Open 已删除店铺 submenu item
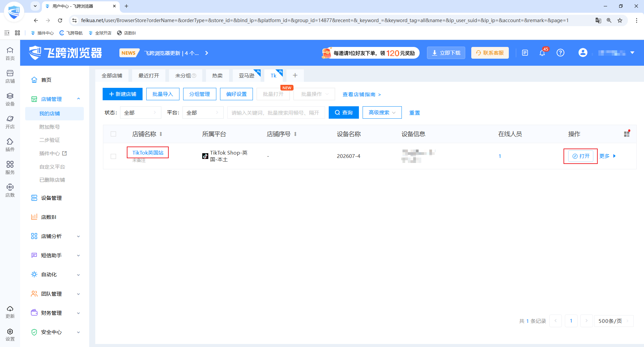Viewport: 644px width, 347px height. pos(52,180)
